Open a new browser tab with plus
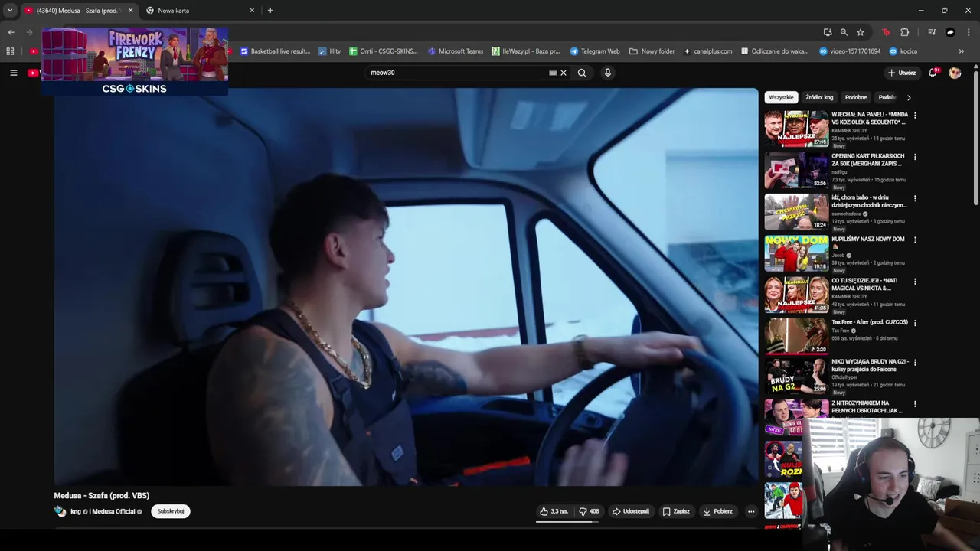This screenshot has height=551, width=980. click(x=270, y=11)
